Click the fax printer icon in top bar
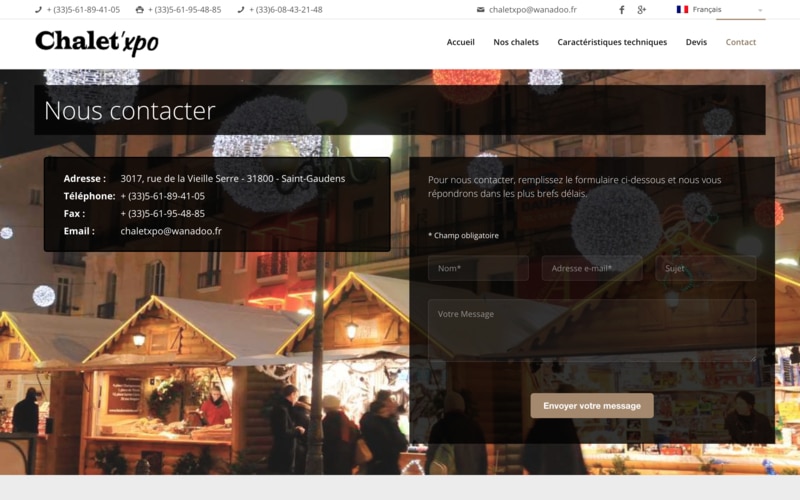This screenshot has width=800, height=500. 139,10
